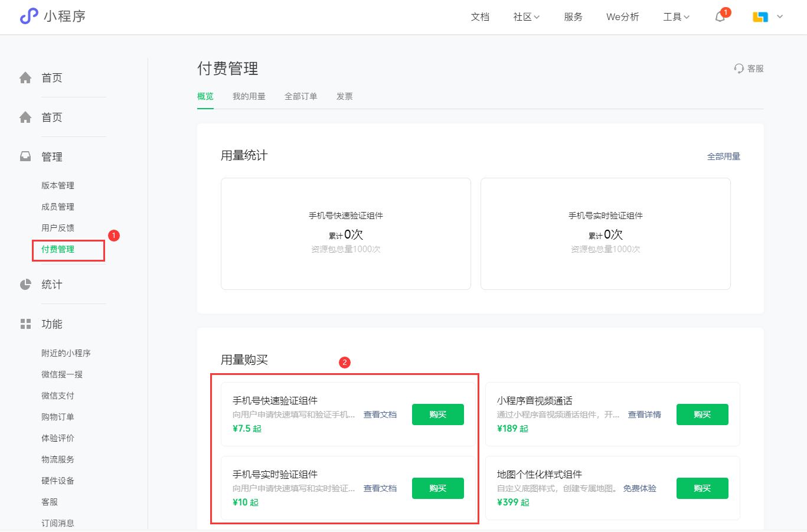Viewport: 807px width, 532px height.
Task: Click 文档 in the top navigation
Action: coord(479,17)
